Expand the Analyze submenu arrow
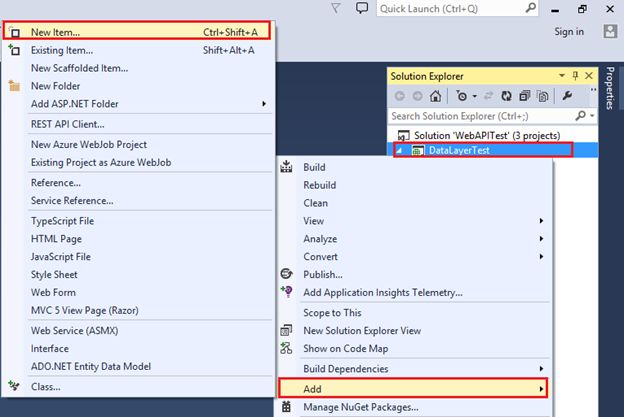Viewport: 624px width, 417px height. (541, 239)
